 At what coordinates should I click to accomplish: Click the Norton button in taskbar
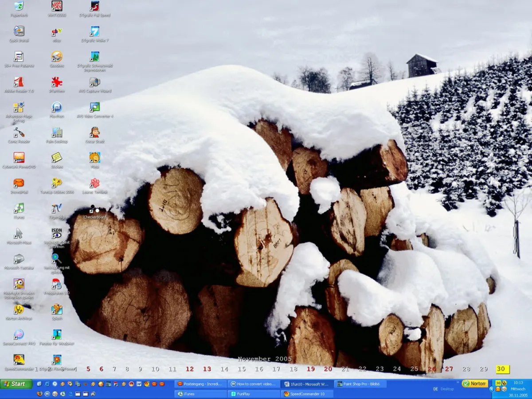pyautogui.click(x=475, y=384)
